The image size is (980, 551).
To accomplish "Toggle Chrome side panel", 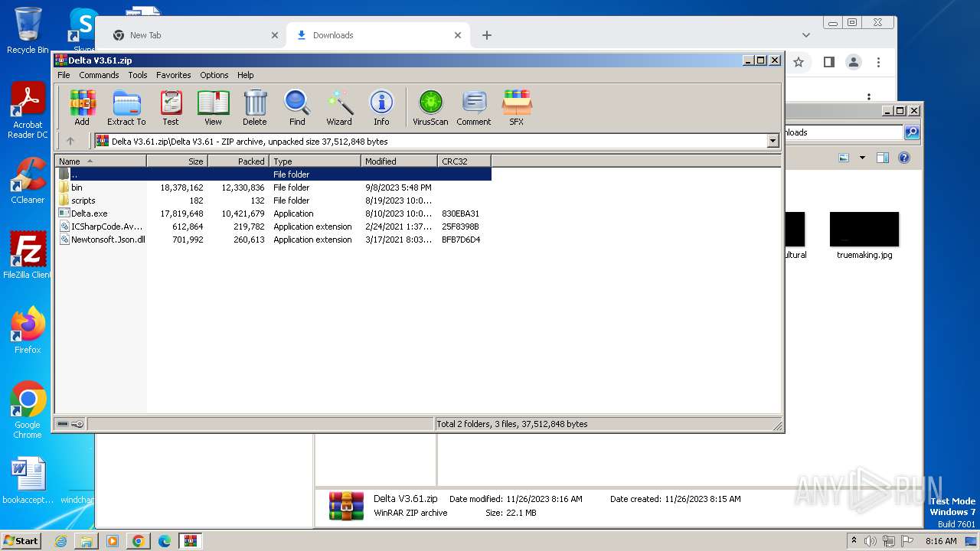I will 828,62.
